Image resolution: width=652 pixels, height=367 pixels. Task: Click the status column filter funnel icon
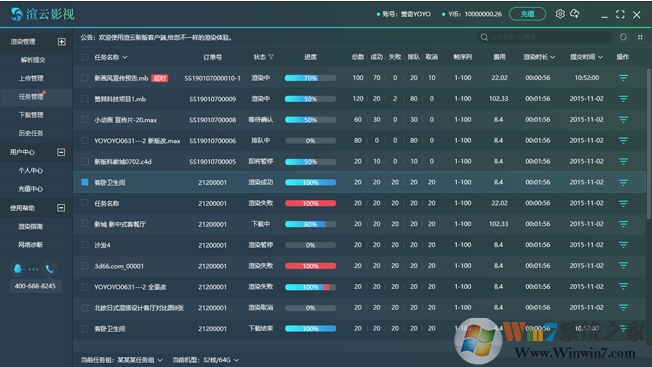pos(271,57)
